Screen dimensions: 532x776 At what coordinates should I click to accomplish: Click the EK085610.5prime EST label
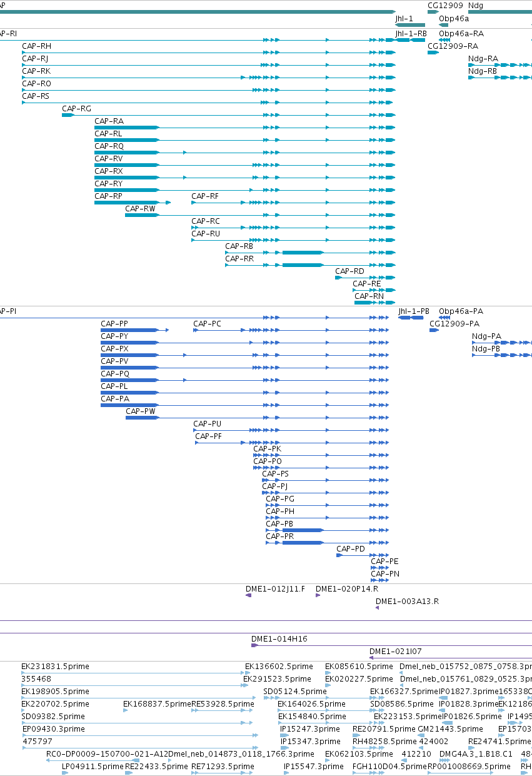pyautogui.click(x=359, y=667)
